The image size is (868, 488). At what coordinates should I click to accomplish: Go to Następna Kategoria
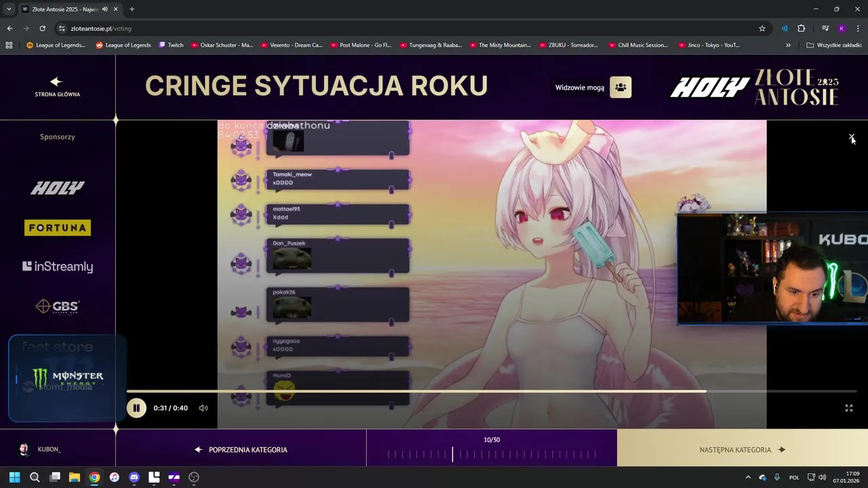coord(743,449)
